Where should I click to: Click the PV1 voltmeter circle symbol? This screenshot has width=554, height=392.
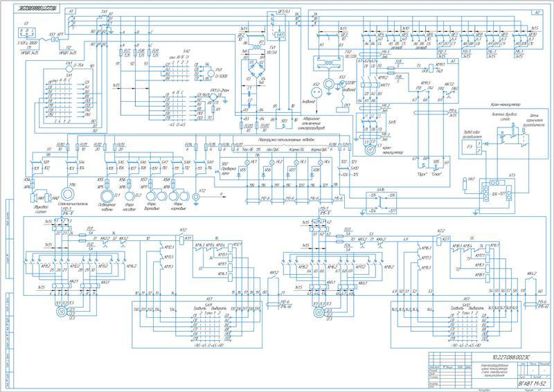coord(211,73)
